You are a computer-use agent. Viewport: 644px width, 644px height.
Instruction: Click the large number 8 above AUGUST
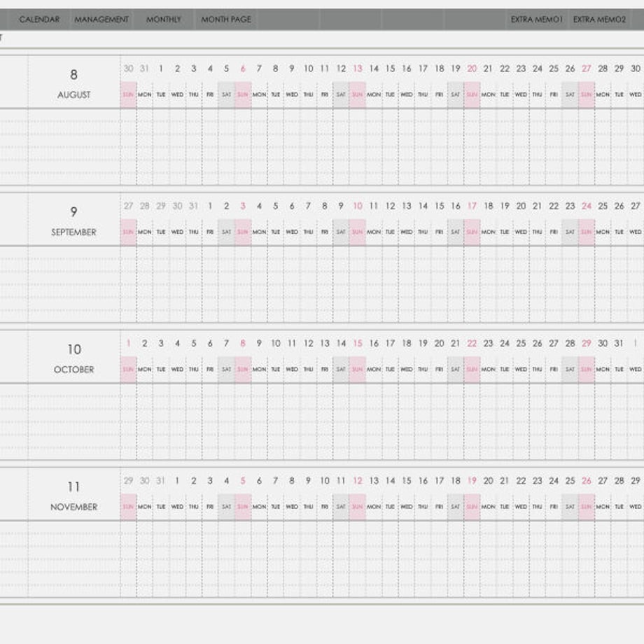point(74,75)
